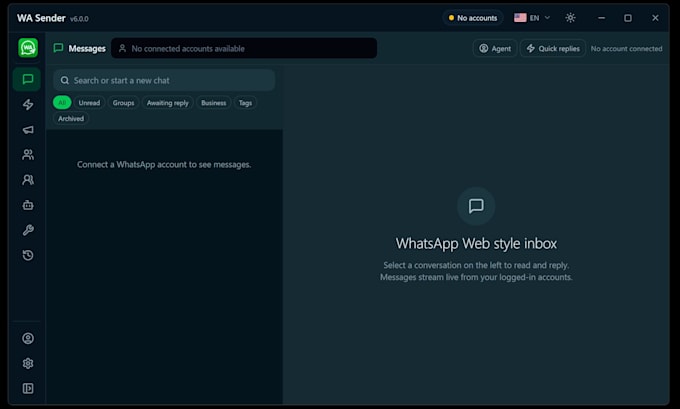The width and height of the screenshot is (680, 409).
Task: Maximize the WA Sender window
Action: pyautogui.click(x=628, y=18)
